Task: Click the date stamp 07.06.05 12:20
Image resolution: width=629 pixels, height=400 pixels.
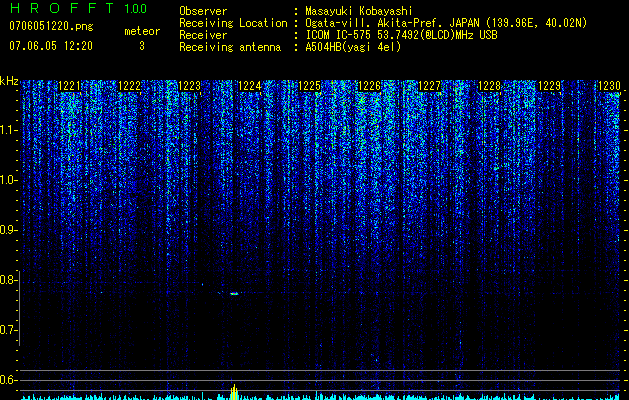Action: (51, 46)
